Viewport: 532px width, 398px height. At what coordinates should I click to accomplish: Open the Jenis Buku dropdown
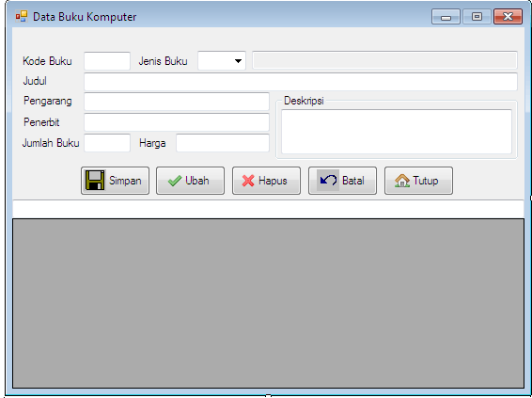[222, 61]
